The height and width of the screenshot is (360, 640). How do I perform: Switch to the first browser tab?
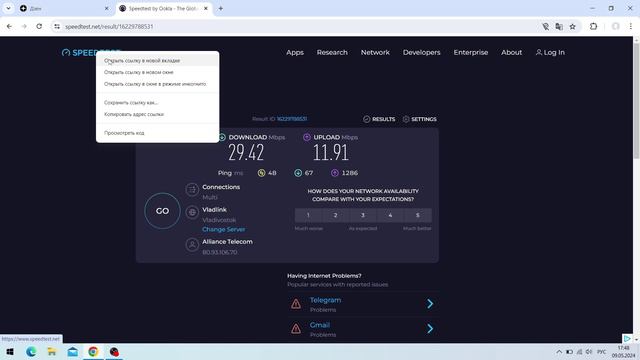pyautogui.click(x=65, y=8)
